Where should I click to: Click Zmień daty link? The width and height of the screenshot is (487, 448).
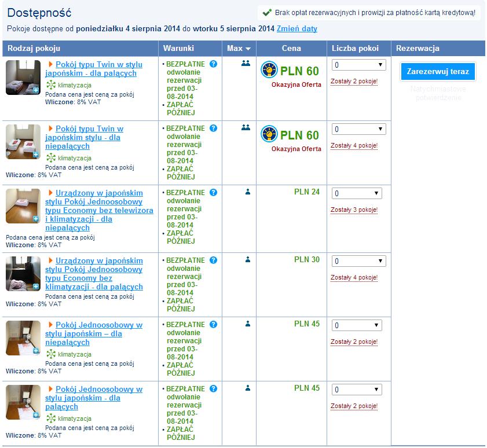click(x=297, y=29)
